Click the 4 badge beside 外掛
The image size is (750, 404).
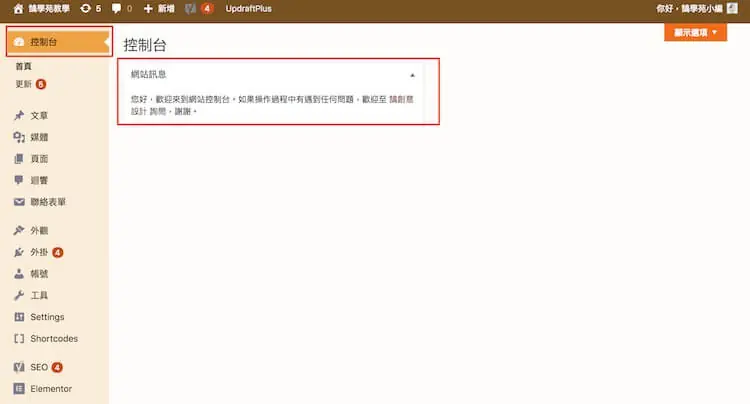click(x=58, y=252)
